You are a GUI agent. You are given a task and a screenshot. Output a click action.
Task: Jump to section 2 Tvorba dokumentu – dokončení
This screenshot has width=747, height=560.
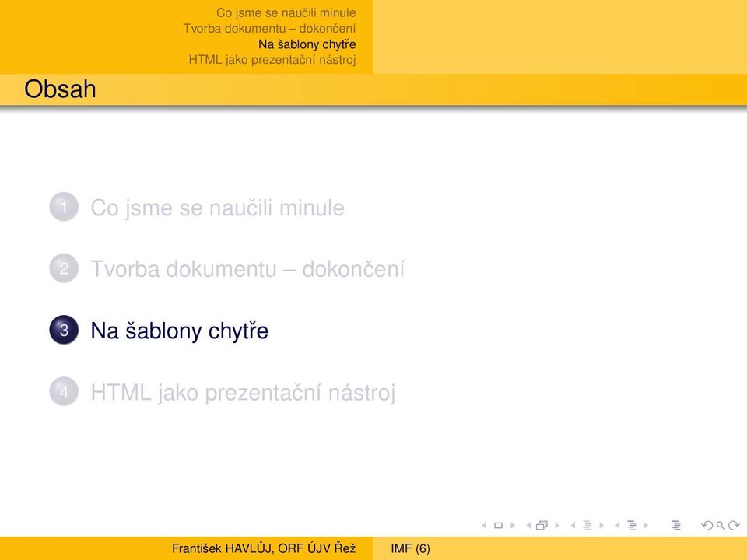(x=247, y=269)
